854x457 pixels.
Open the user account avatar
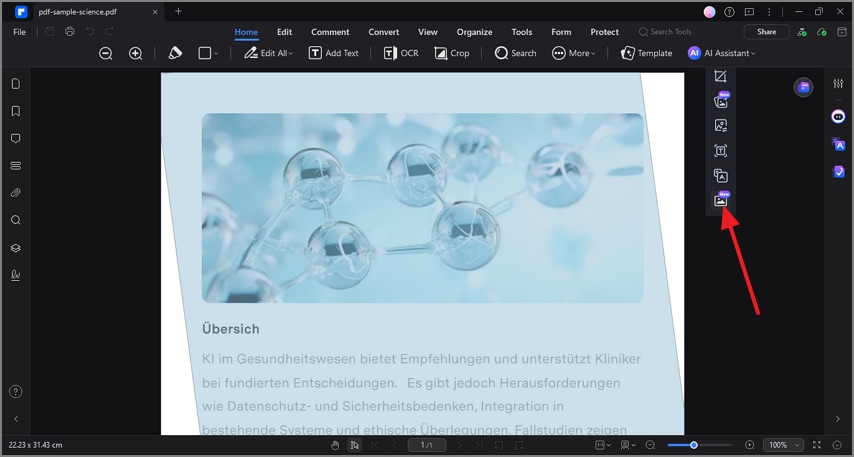709,11
